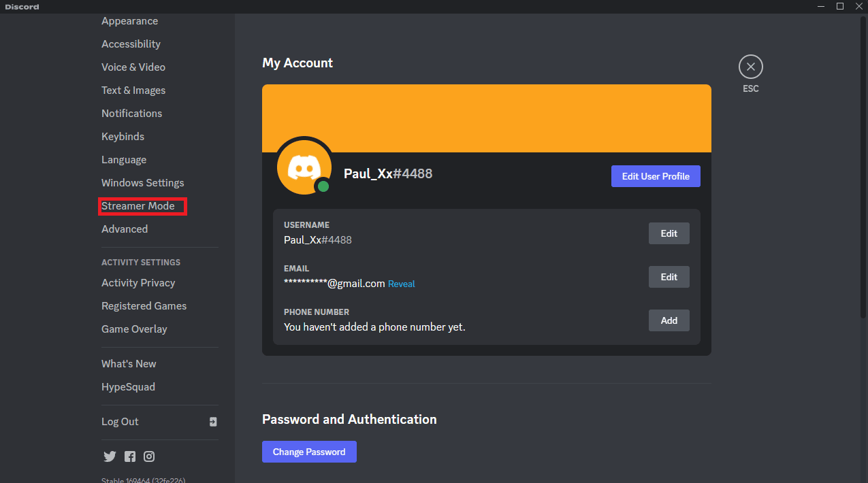Select Game Overlay settings
Viewport: 868px width, 483px height.
tap(134, 329)
